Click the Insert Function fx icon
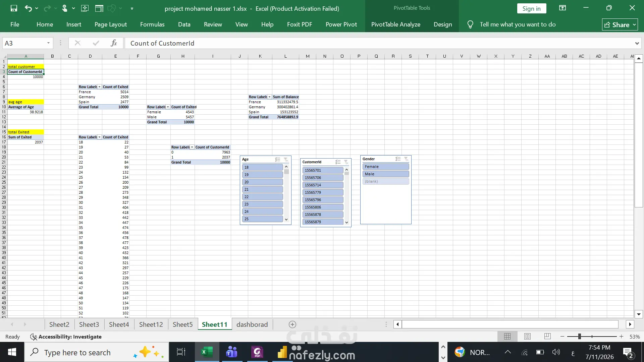Viewport: 644px width, 362px height. coord(114,43)
